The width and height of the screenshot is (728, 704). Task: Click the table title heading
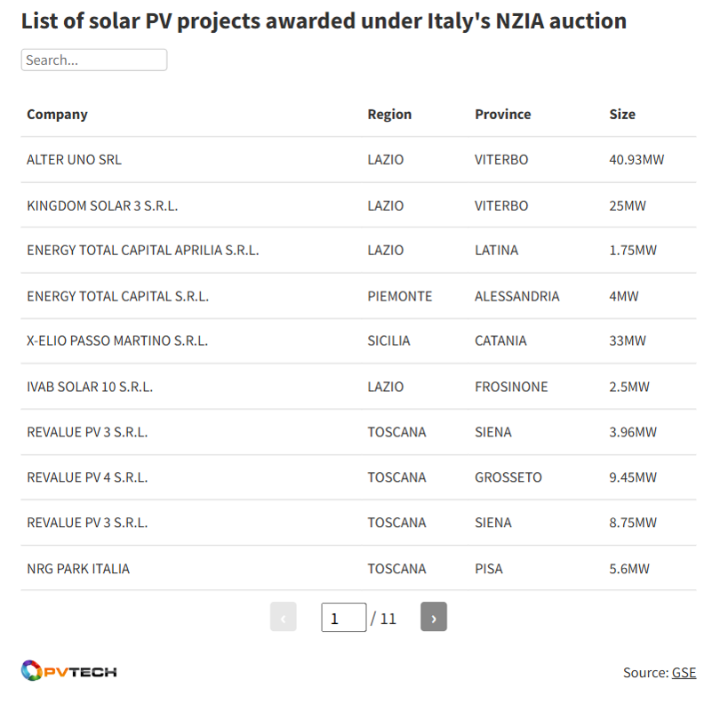[x=324, y=21]
